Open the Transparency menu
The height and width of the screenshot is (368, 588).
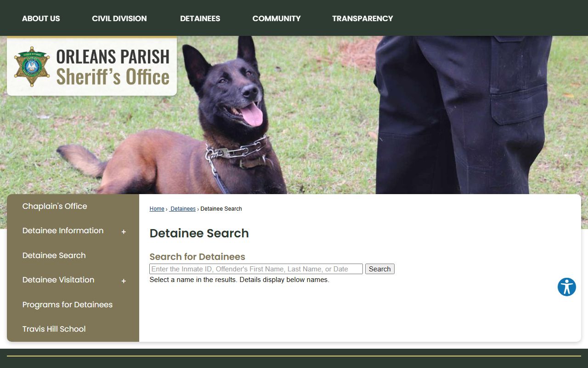[x=362, y=18]
